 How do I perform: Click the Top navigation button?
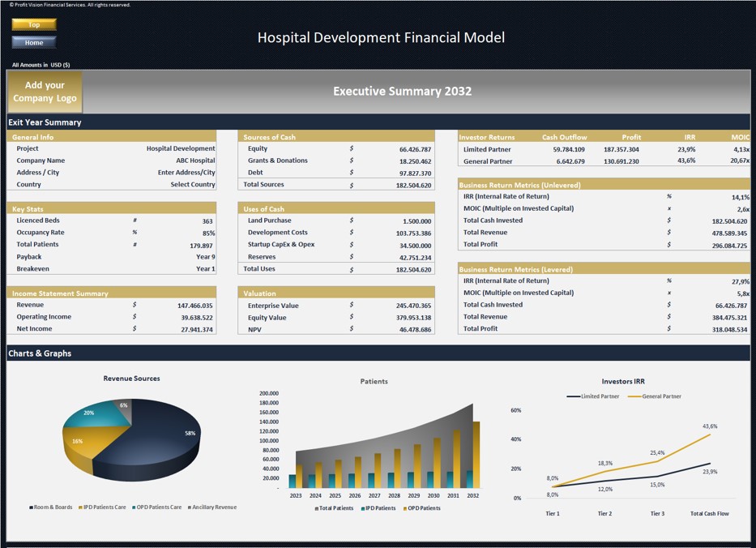click(x=33, y=25)
